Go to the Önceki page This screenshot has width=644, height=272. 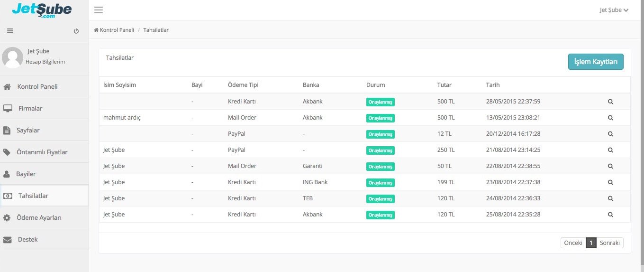[573, 243]
